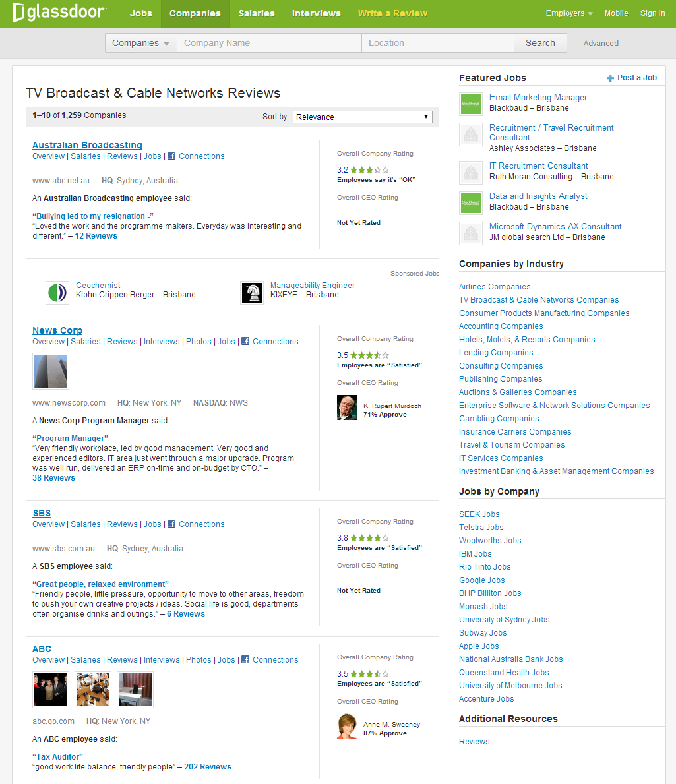Image resolution: width=676 pixels, height=784 pixels.
Task: Open the Sort by Relevance dropdown
Action: pos(363,117)
